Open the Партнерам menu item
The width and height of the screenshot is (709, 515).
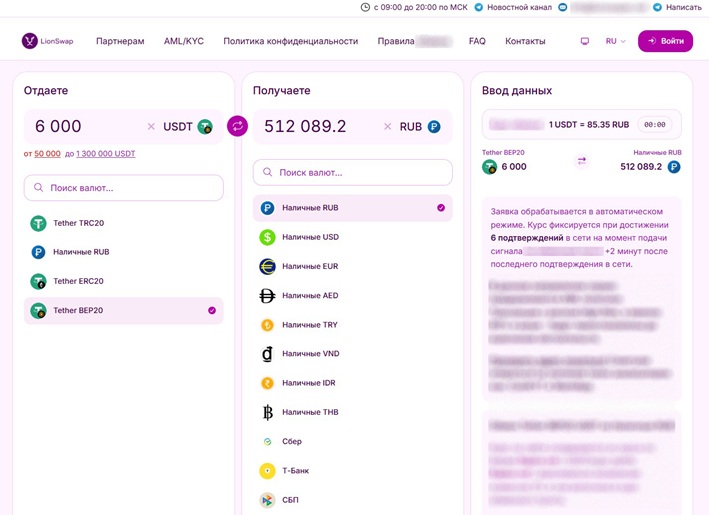pyautogui.click(x=120, y=41)
